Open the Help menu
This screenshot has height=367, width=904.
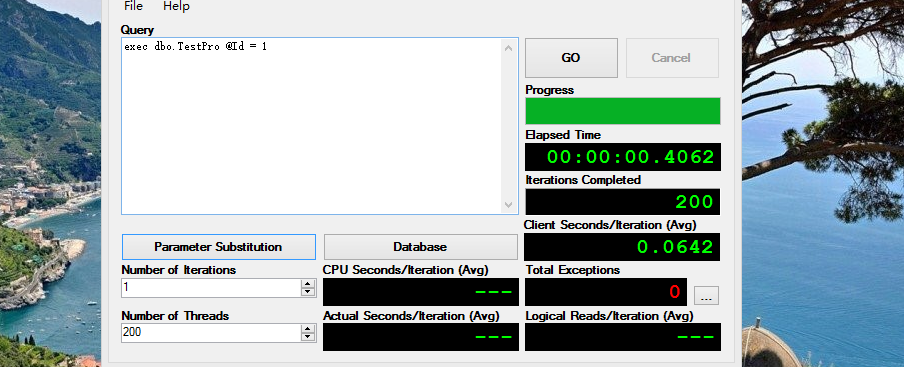176,6
